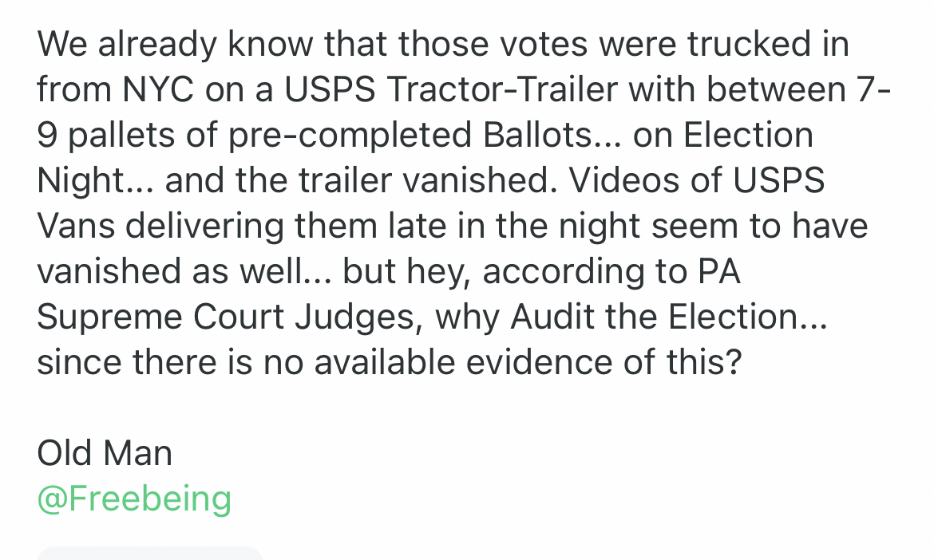Click the word NYC in the post
934x560 pixels.
158,90
